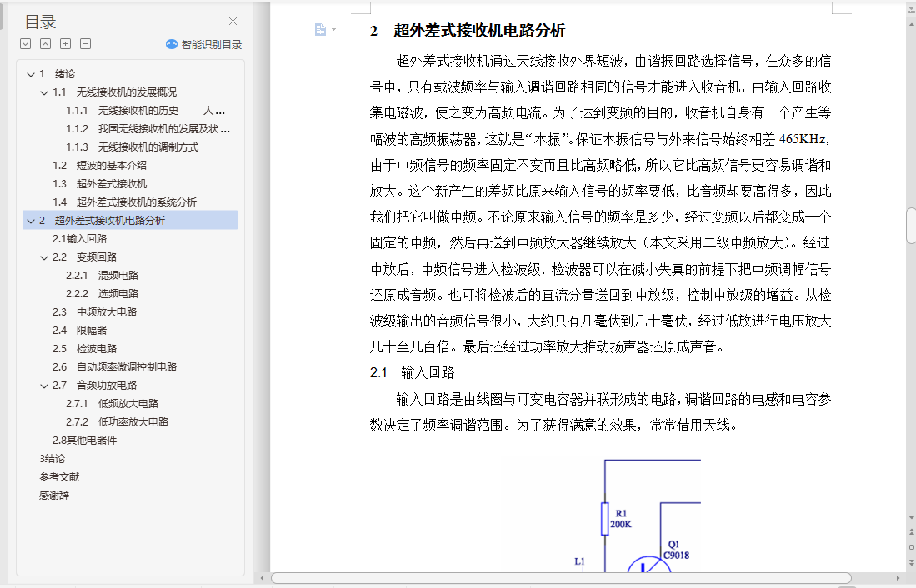The image size is (916, 588).
Task: Open 2.6 自动频率微调控制电路
Action: pyautogui.click(x=114, y=367)
